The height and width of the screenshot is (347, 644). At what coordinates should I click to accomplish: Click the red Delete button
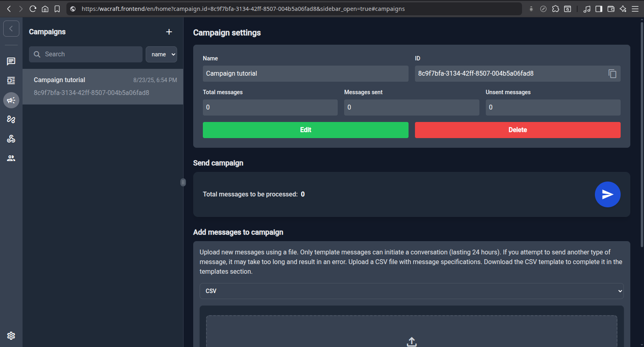[x=518, y=130]
